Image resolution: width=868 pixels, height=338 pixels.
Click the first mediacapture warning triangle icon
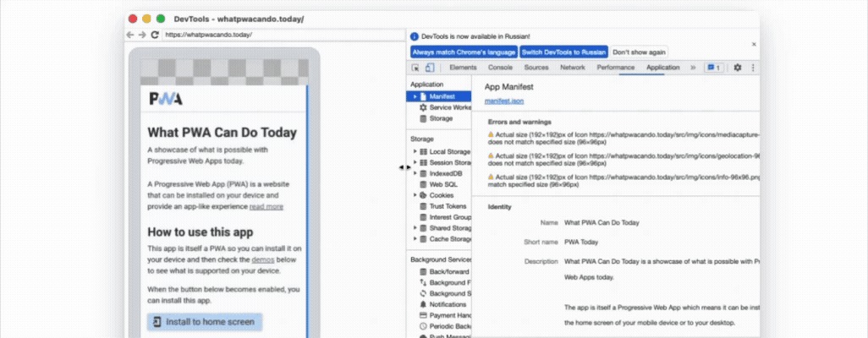click(x=491, y=134)
